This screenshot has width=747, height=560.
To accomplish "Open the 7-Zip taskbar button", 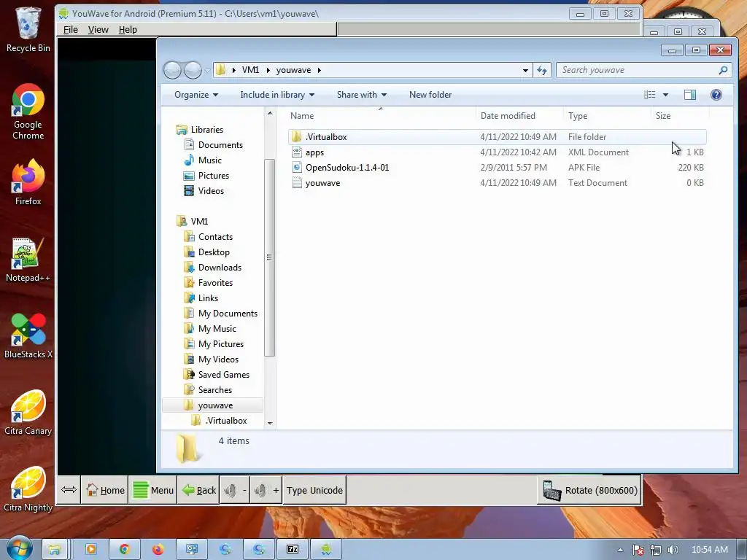I will (292, 549).
